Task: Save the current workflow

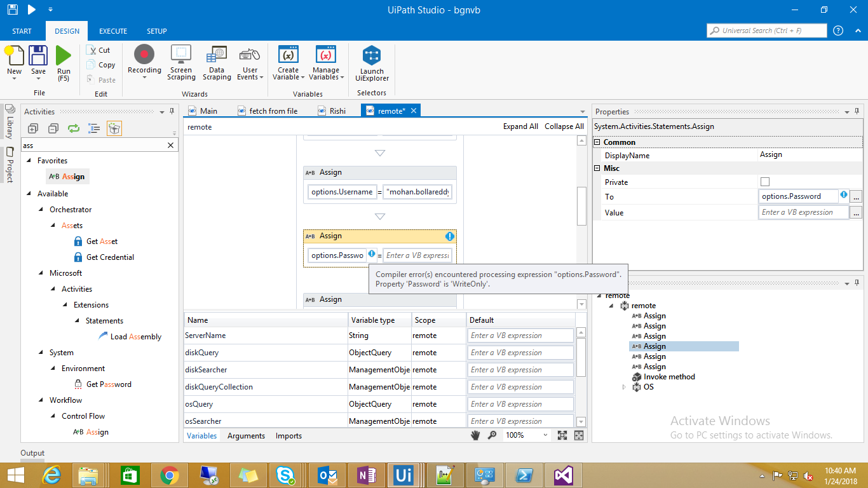Action: point(39,55)
